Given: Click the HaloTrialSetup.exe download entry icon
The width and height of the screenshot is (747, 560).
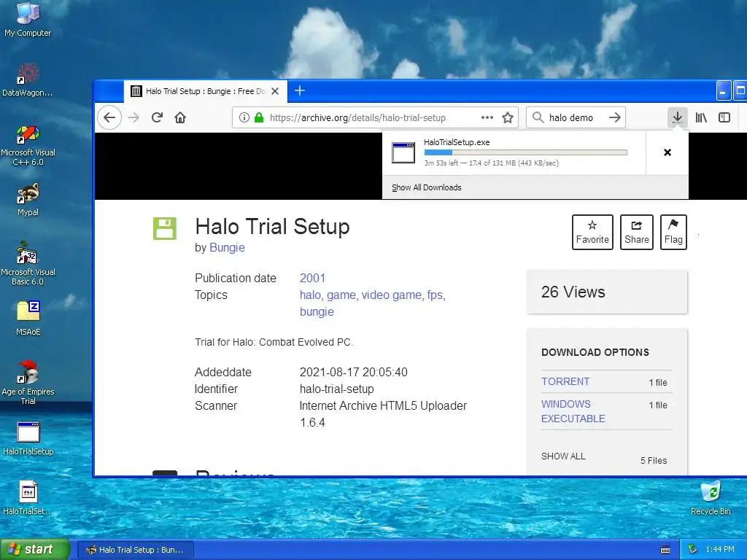Looking at the screenshot, I should 403,153.
